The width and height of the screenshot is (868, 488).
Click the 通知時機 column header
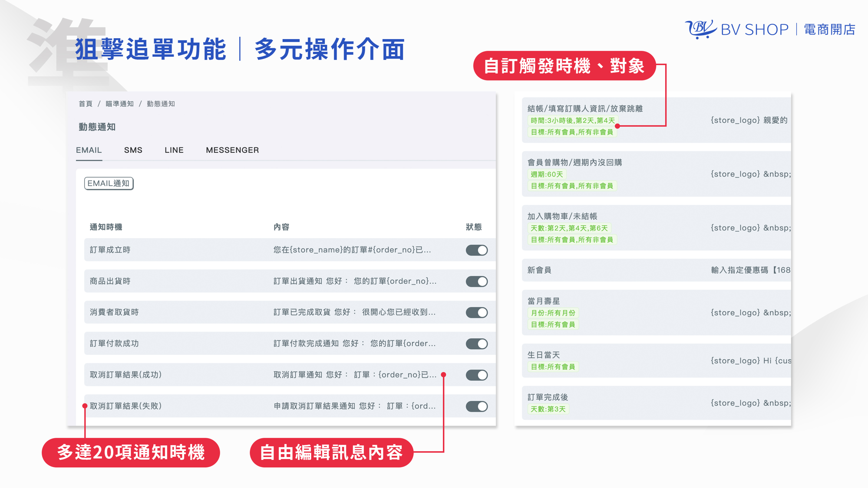(106, 227)
